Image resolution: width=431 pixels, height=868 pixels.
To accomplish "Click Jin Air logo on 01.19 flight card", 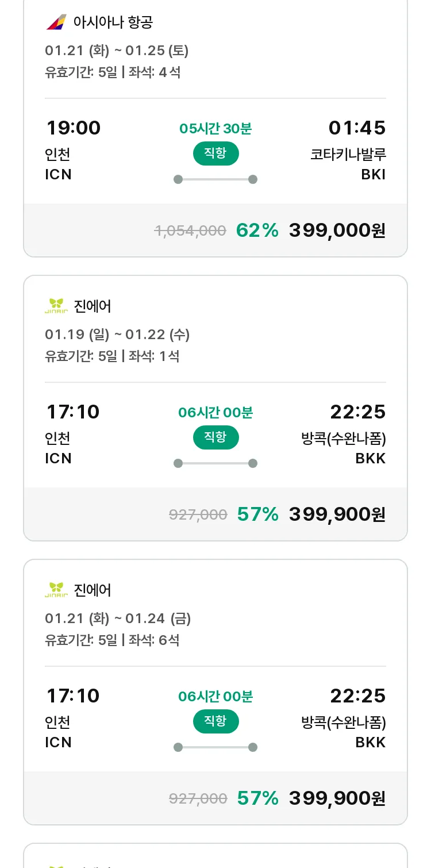I will [x=56, y=306].
